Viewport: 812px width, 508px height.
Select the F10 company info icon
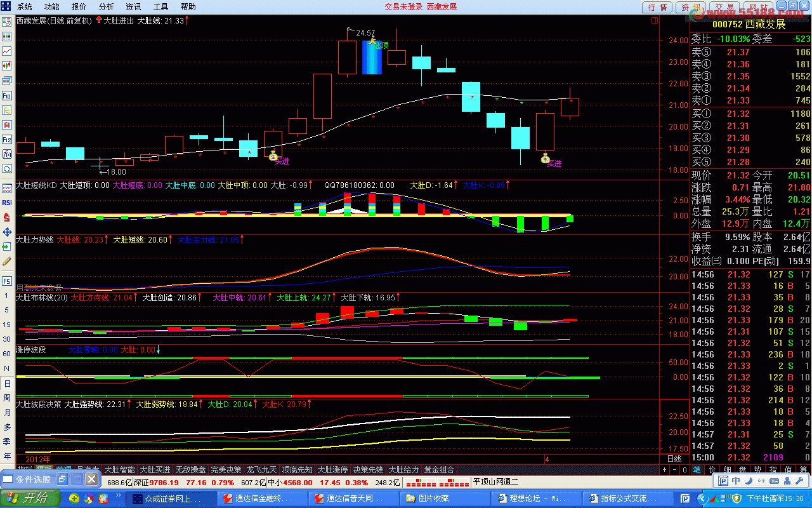(7, 95)
